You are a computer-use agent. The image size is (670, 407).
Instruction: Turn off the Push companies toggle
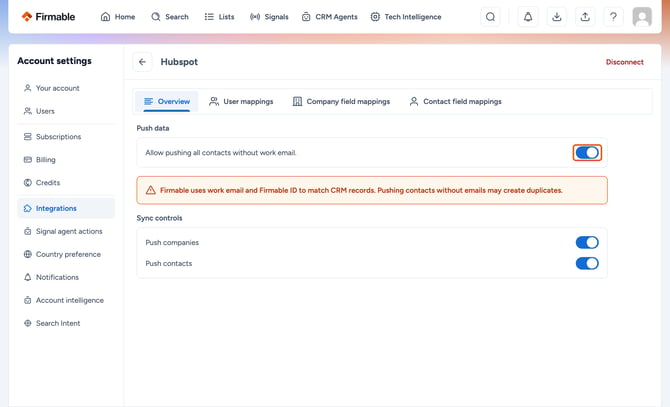(x=587, y=243)
